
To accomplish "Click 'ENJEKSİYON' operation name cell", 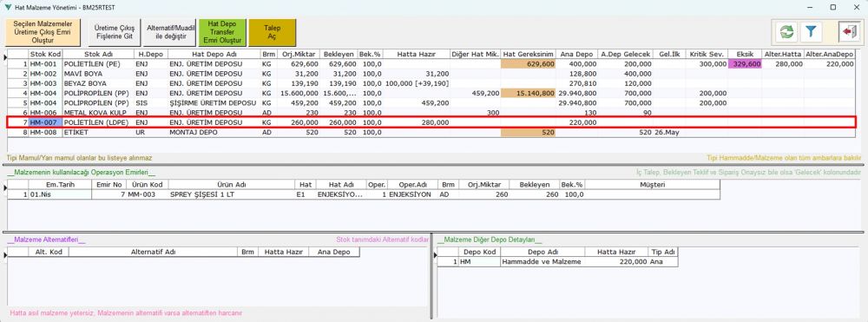I will click(x=412, y=194).
